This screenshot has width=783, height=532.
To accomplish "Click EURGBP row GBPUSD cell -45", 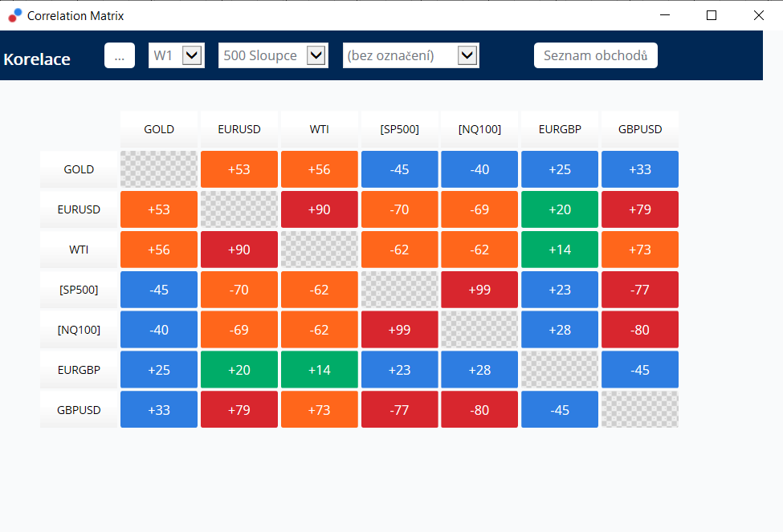I will (x=640, y=370).
